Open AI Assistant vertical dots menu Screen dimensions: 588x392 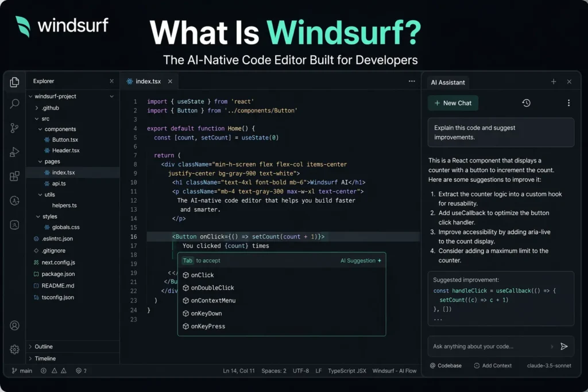tap(568, 103)
